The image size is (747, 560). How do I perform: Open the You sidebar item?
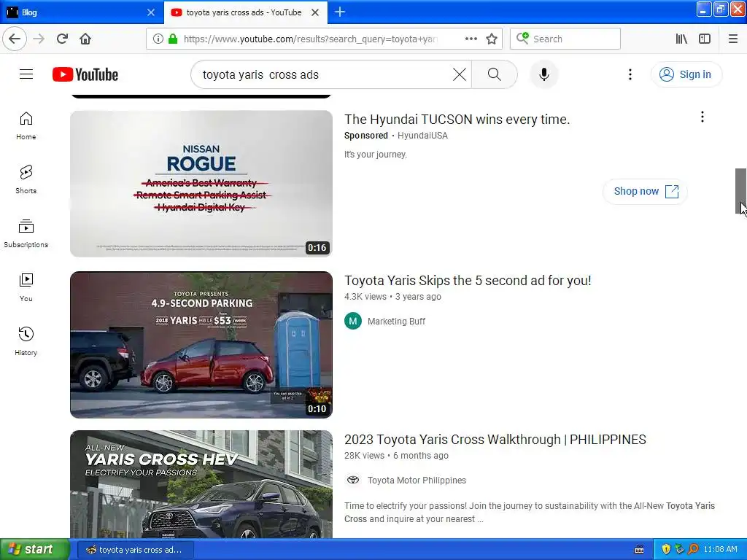tap(26, 287)
